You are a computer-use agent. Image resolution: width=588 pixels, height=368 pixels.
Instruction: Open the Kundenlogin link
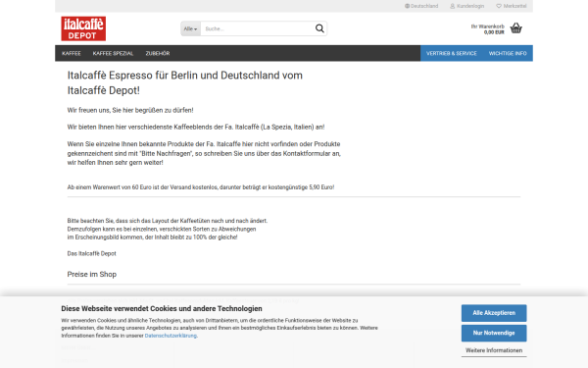[470, 6]
